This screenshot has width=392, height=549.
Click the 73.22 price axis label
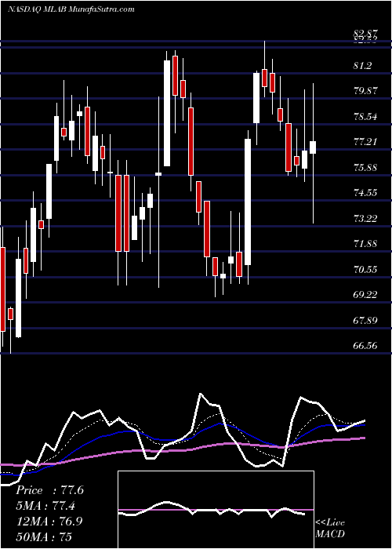366,218
